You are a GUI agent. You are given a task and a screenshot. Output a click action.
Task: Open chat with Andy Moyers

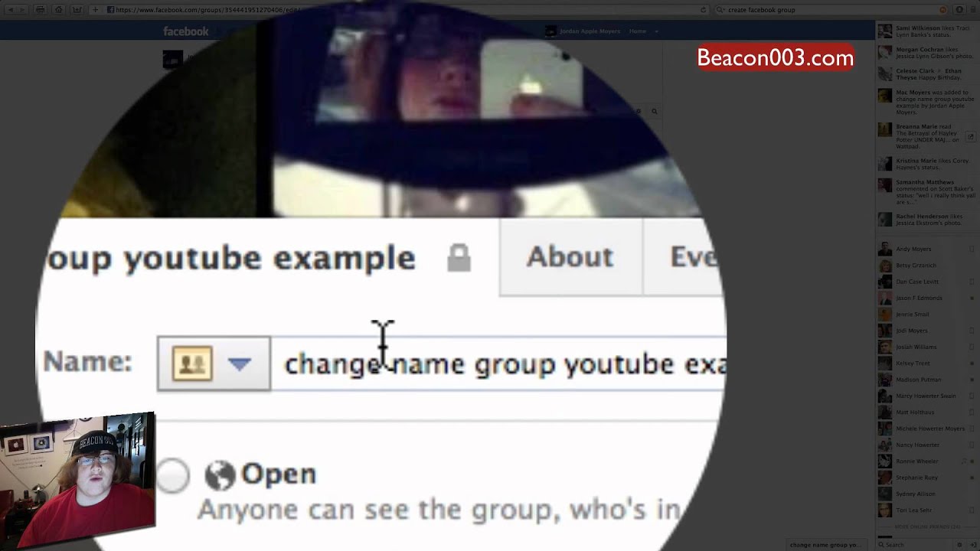tap(927, 249)
